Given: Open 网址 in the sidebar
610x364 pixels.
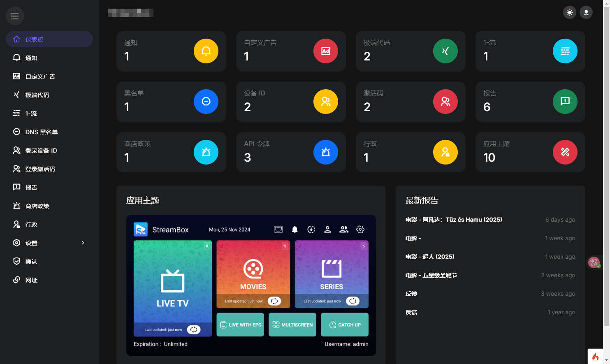Looking at the screenshot, I should pyautogui.click(x=49, y=280).
